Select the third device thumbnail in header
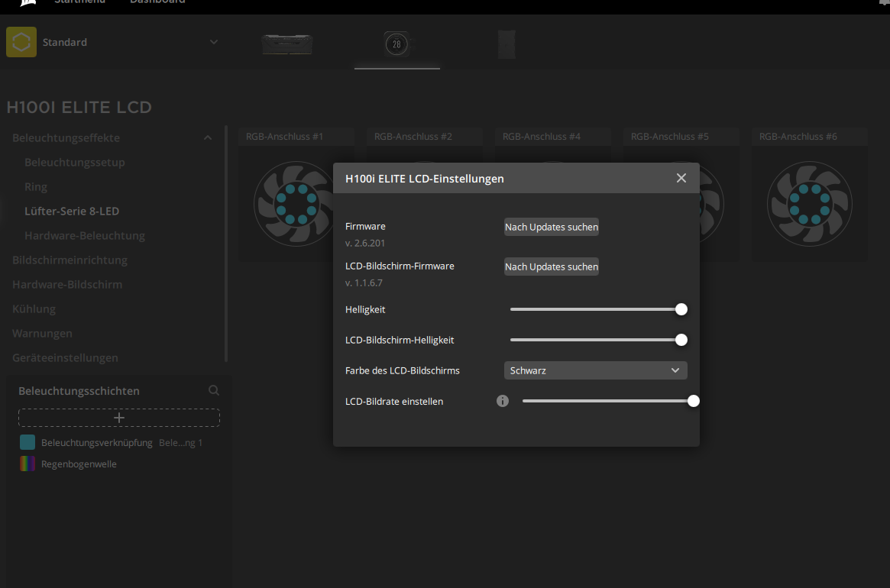Screen dimensions: 890x588 pyautogui.click(x=506, y=44)
